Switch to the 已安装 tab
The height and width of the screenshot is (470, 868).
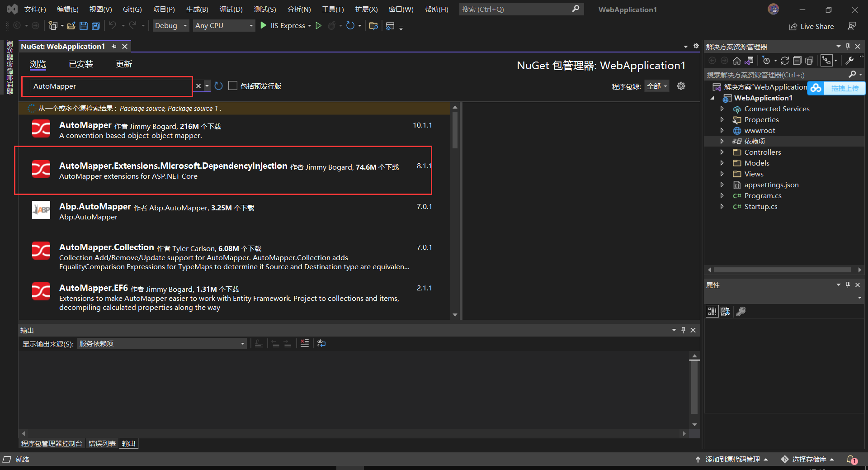(81, 64)
